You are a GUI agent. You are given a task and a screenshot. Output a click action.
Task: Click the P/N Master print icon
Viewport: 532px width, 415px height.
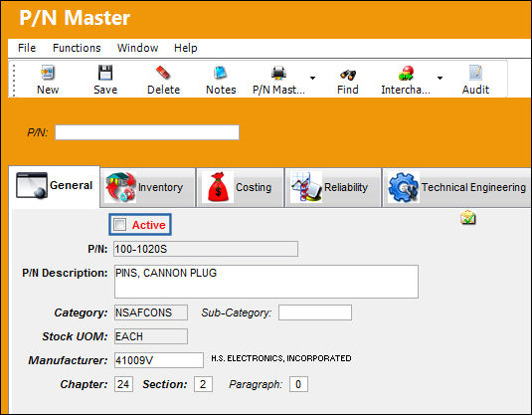(278, 73)
